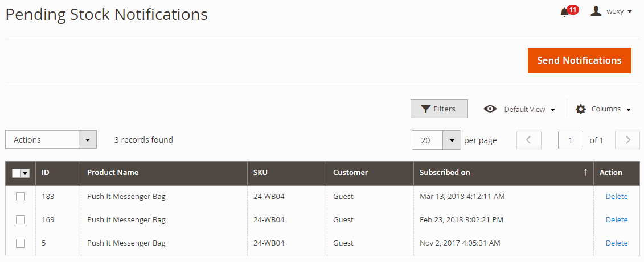644x262 pixels.
Task: Click the eye icon beside Default View
Action: coord(490,109)
